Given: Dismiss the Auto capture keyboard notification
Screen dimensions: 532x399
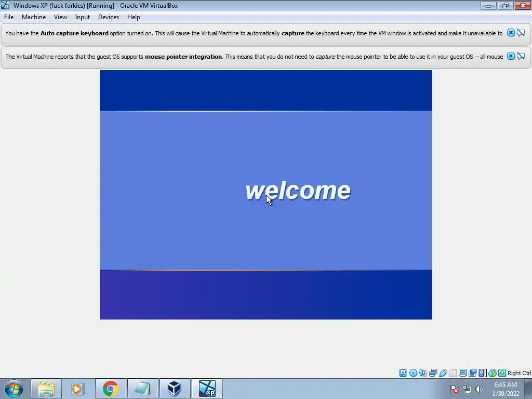Looking at the screenshot, I should coord(511,33).
